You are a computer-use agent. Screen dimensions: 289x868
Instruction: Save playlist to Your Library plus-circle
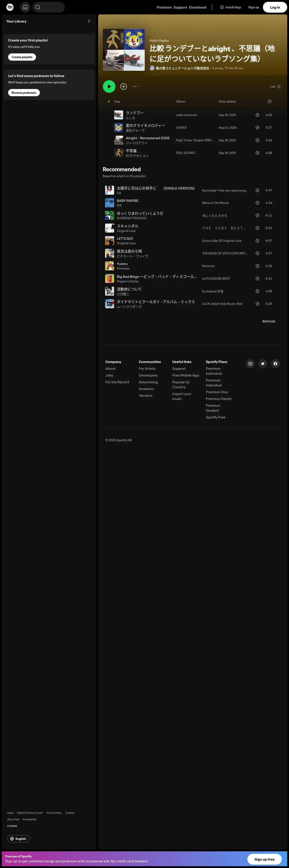pyautogui.click(x=124, y=87)
